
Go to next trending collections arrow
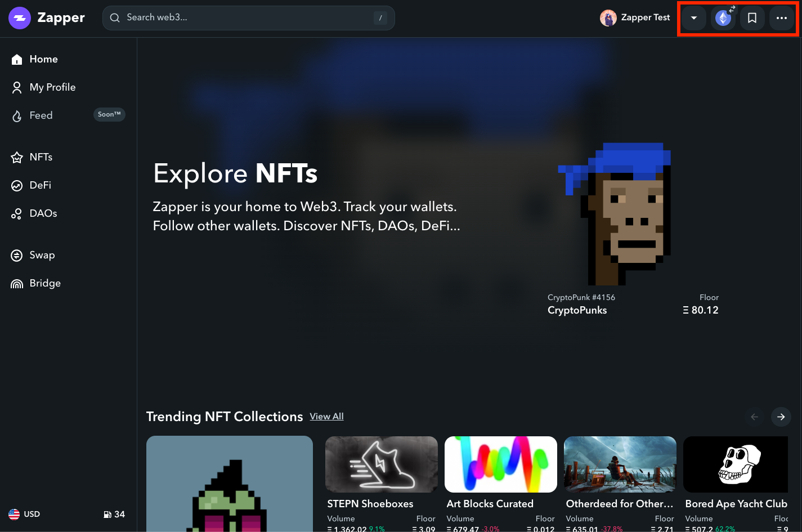pos(781,417)
